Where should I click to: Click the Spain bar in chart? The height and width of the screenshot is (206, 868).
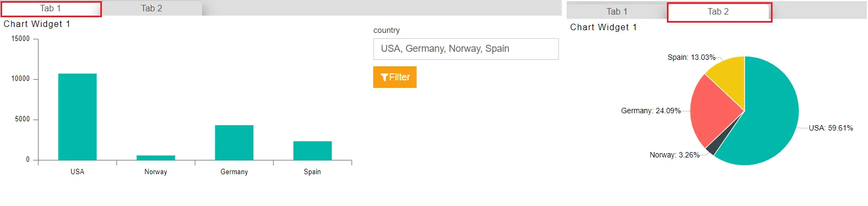click(312, 151)
